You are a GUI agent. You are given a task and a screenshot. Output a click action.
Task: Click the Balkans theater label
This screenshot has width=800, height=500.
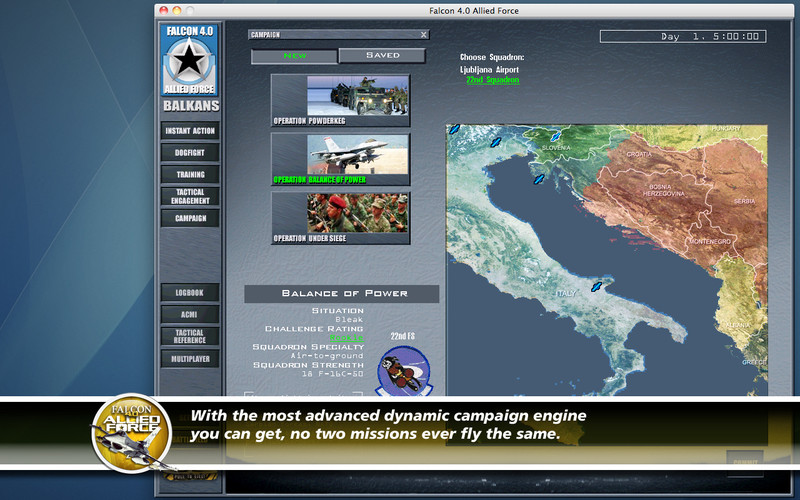click(191, 106)
